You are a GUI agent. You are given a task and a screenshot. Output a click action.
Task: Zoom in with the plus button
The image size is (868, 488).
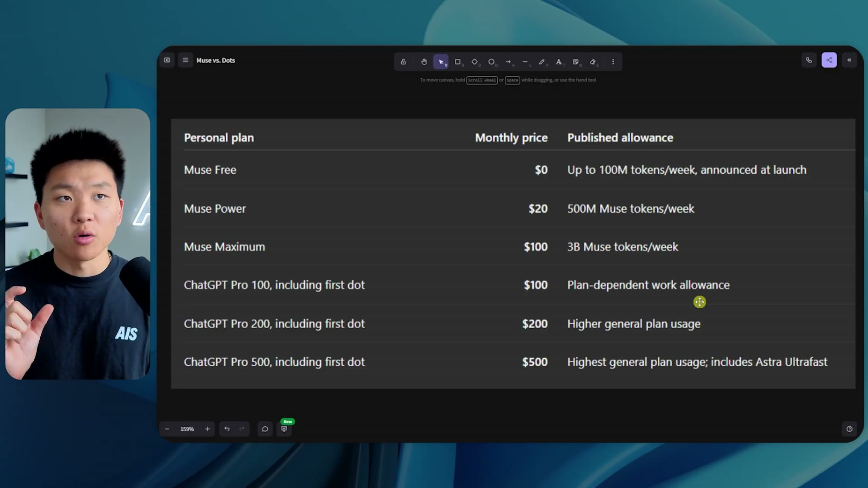207,429
